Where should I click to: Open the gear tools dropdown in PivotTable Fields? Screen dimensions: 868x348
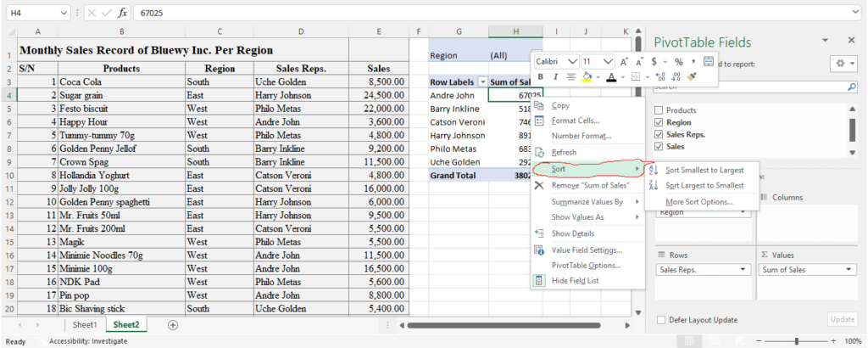click(x=843, y=64)
